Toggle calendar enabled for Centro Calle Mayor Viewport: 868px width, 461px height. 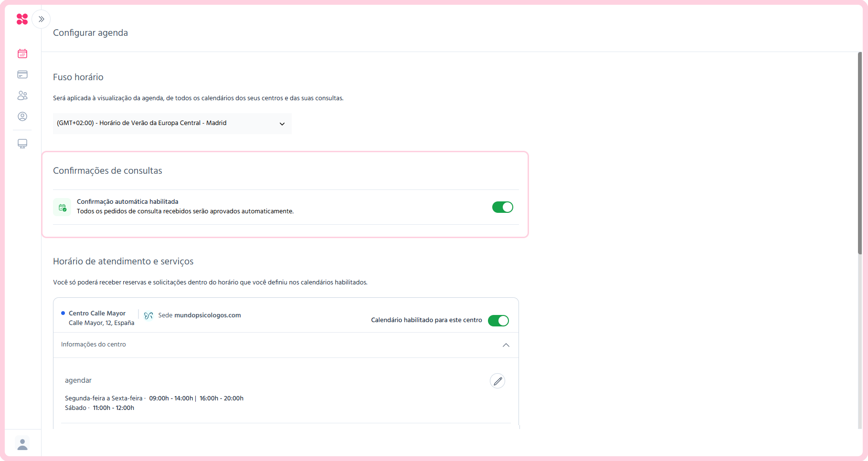click(498, 321)
